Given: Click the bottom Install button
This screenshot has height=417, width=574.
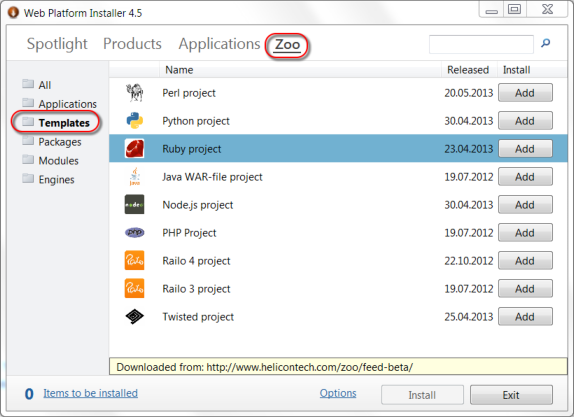Looking at the screenshot, I should (422, 395).
